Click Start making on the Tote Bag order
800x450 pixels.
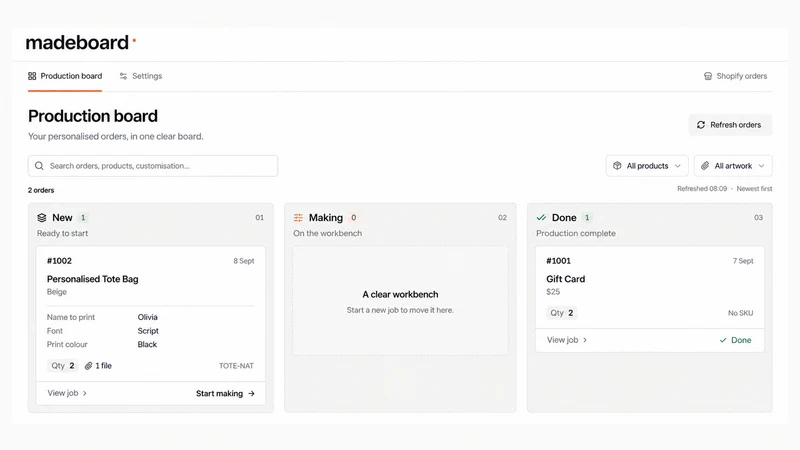(225, 393)
